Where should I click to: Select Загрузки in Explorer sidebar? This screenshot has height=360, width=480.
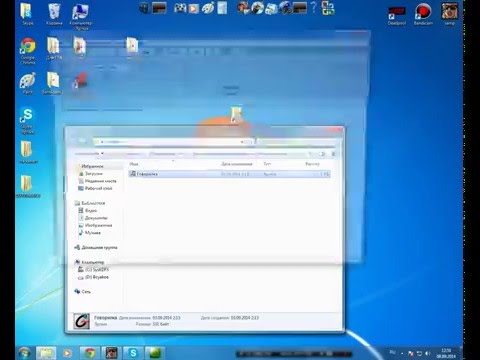(x=94, y=173)
